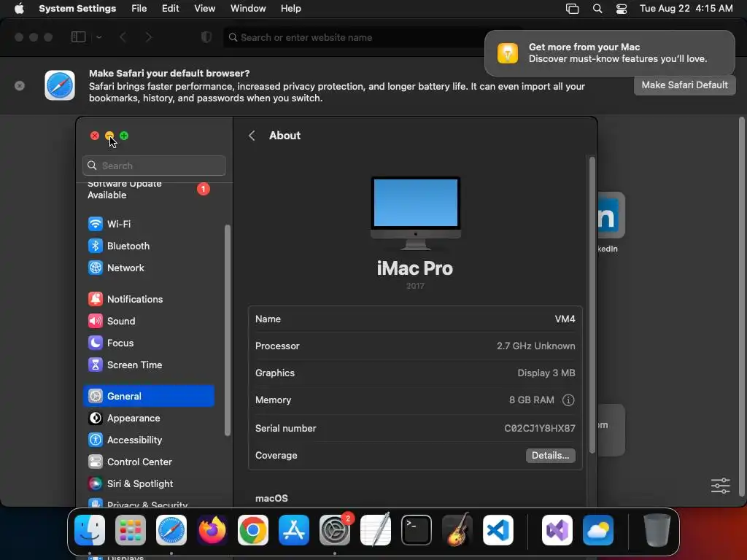Select General in the sidebar

point(149,396)
